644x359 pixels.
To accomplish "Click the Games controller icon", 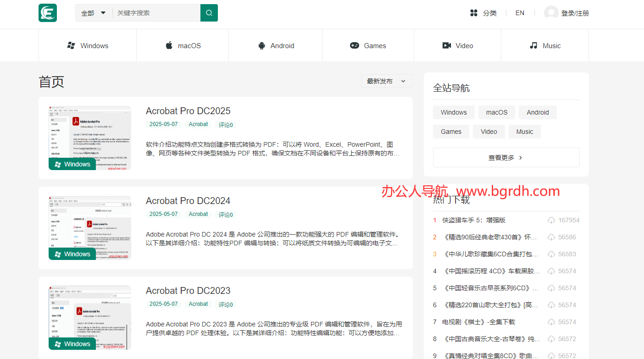I will pos(355,46).
